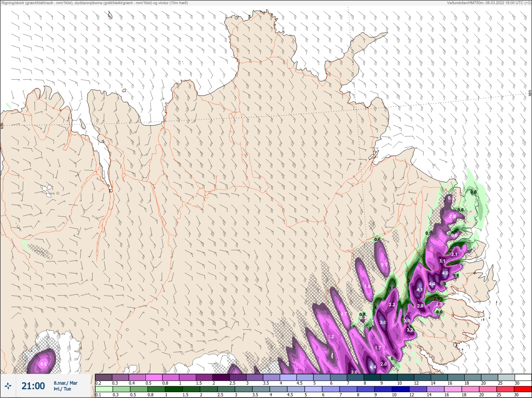The height and width of the screenshot is (398, 532).
Task: Click the 21:00 forecast time label
Action: 33,386
